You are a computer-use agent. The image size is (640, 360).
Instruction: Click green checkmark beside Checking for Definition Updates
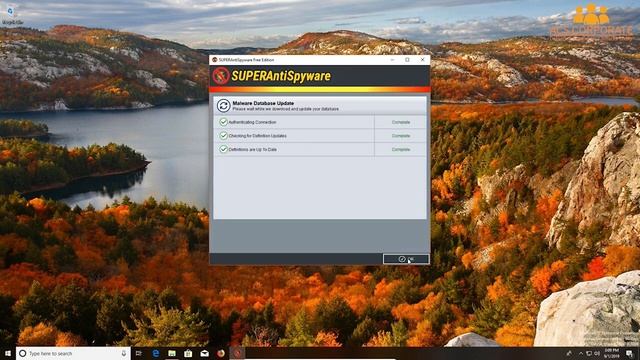click(x=223, y=136)
